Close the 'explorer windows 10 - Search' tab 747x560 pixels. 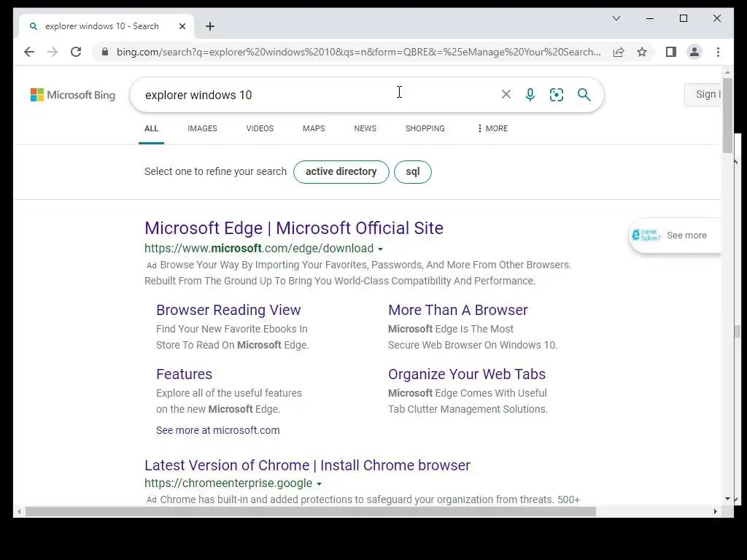(182, 26)
